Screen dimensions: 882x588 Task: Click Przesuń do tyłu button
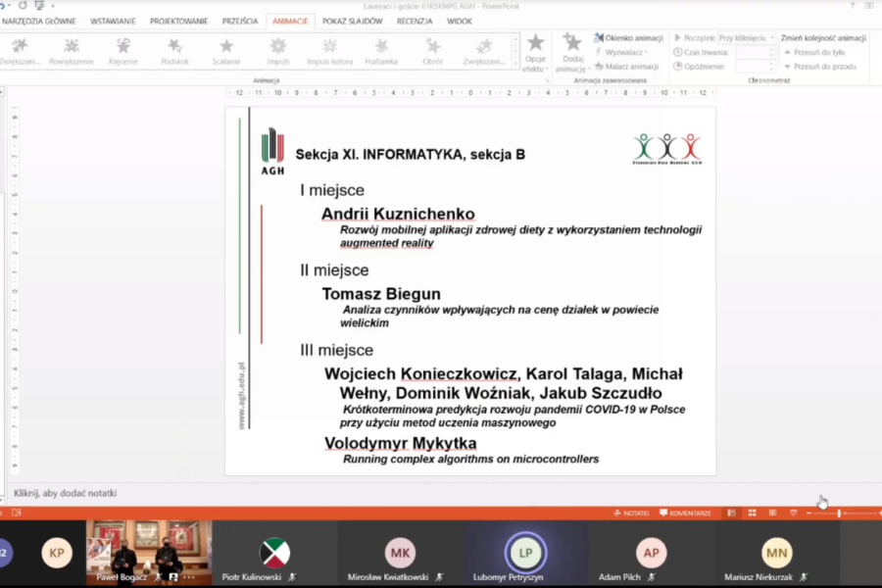coord(814,52)
